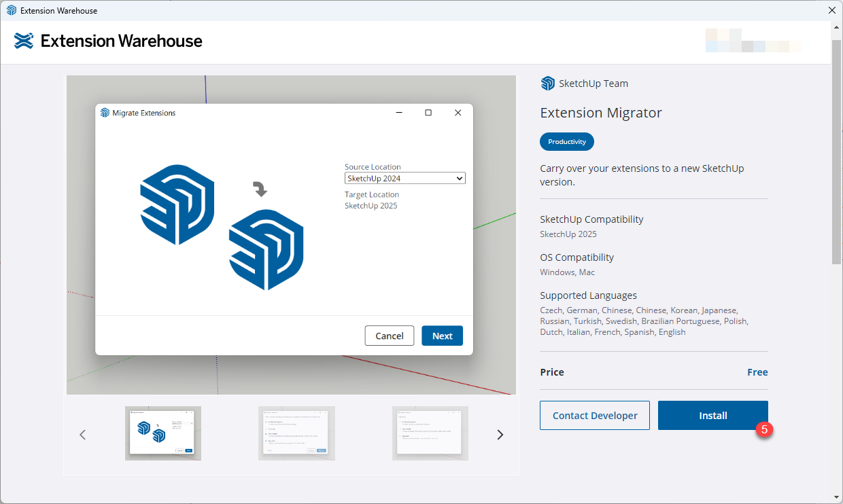
Task: Show the previous screenshot with left chevron
Action: (83, 435)
